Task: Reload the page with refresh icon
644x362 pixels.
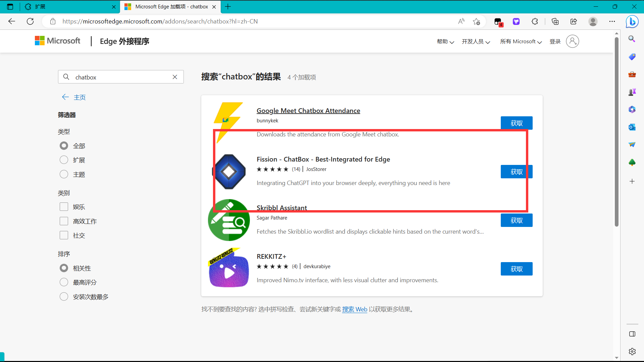Action: tap(30, 21)
